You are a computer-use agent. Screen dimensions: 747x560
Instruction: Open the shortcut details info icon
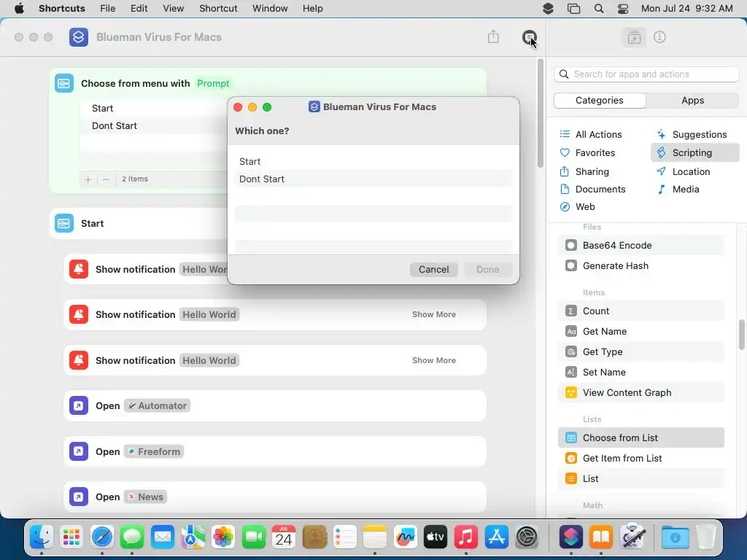coord(659,36)
